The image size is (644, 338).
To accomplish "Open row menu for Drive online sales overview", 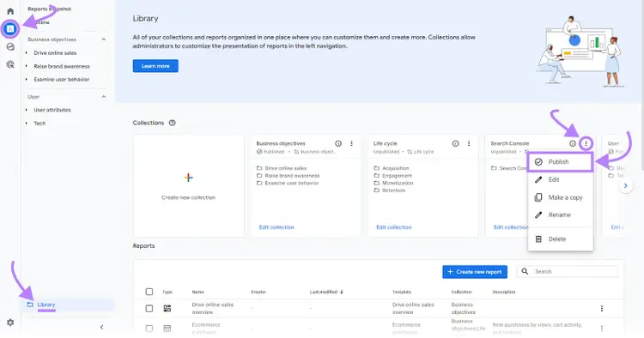I will click(x=602, y=309).
